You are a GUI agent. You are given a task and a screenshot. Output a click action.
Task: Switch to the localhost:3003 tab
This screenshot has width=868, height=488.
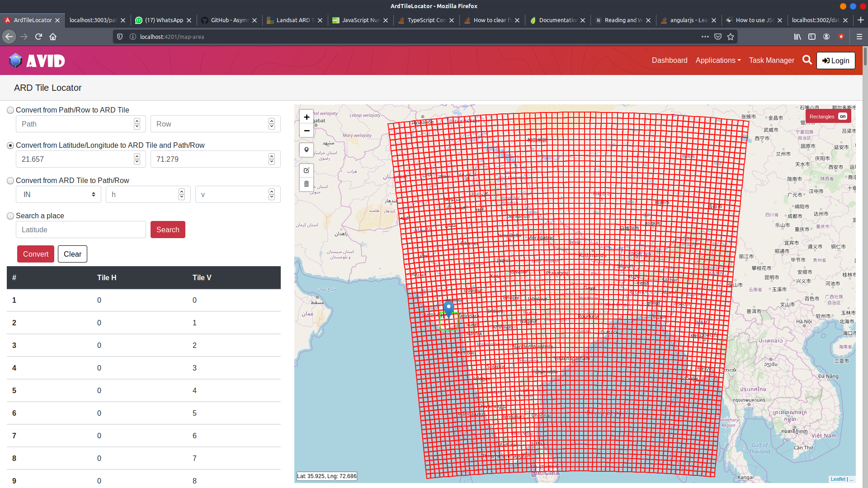pyautogui.click(x=98, y=20)
